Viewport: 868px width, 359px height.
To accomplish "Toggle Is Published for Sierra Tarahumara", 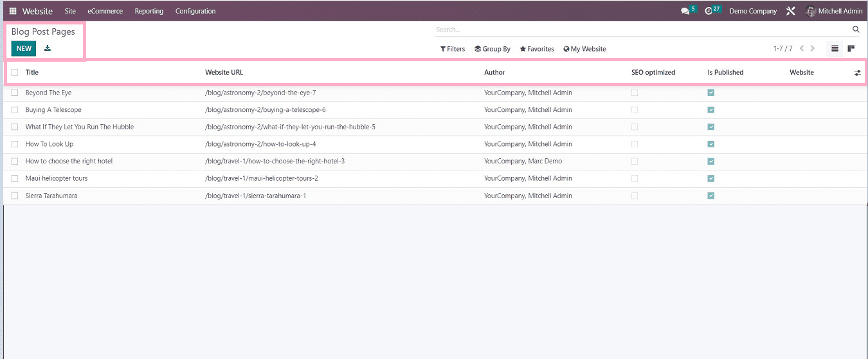I will 710,196.
